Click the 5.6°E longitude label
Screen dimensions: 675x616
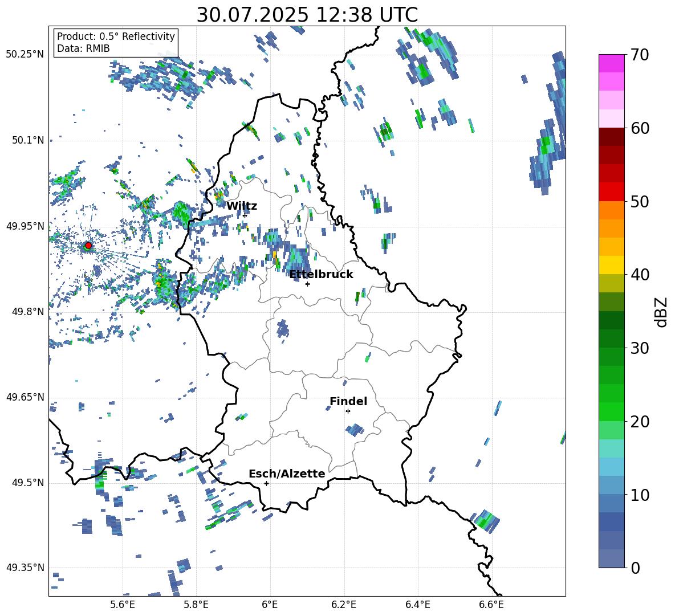coord(123,605)
